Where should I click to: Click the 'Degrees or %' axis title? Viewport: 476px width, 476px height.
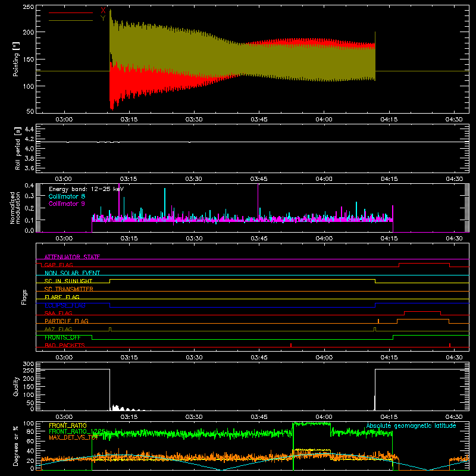point(16,446)
